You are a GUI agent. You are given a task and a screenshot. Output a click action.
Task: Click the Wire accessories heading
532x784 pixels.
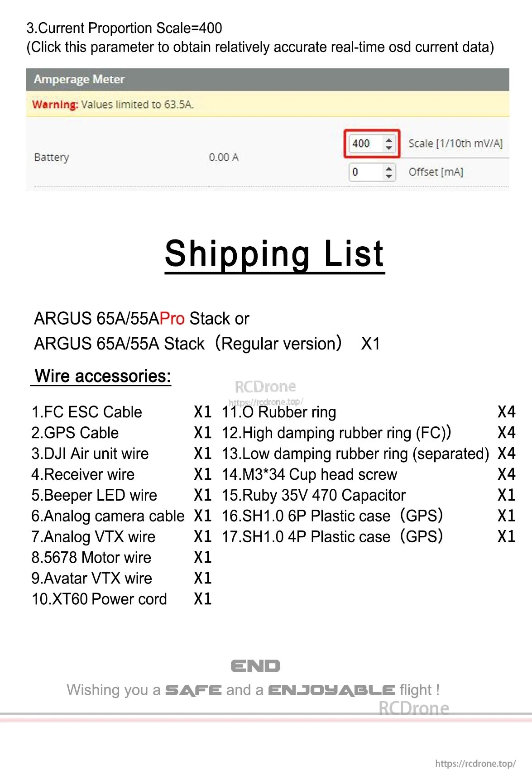tap(101, 376)
